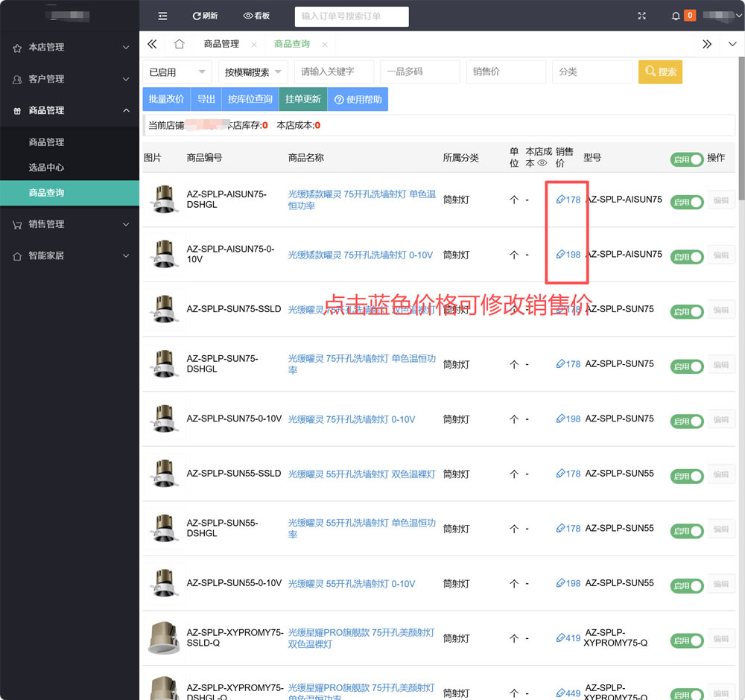Open the 按模糊搜索 search mode dropdown

pos(253,72)
